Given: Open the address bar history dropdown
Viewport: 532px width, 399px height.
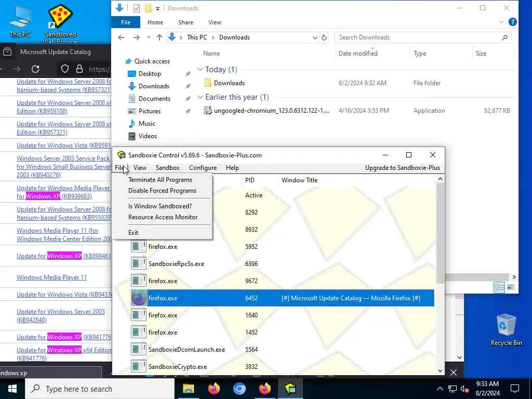Looking at the screenshot, I should (315, 37).
